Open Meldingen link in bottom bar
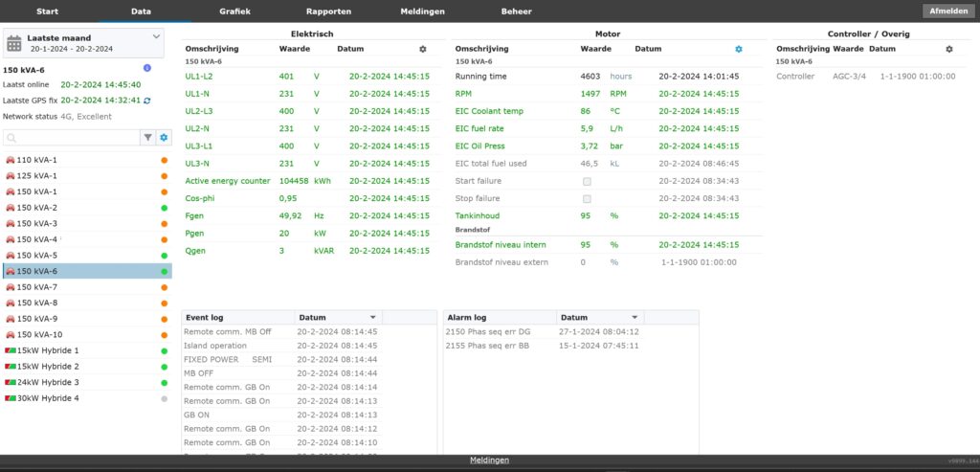980x472 pixels. [489, 461]
